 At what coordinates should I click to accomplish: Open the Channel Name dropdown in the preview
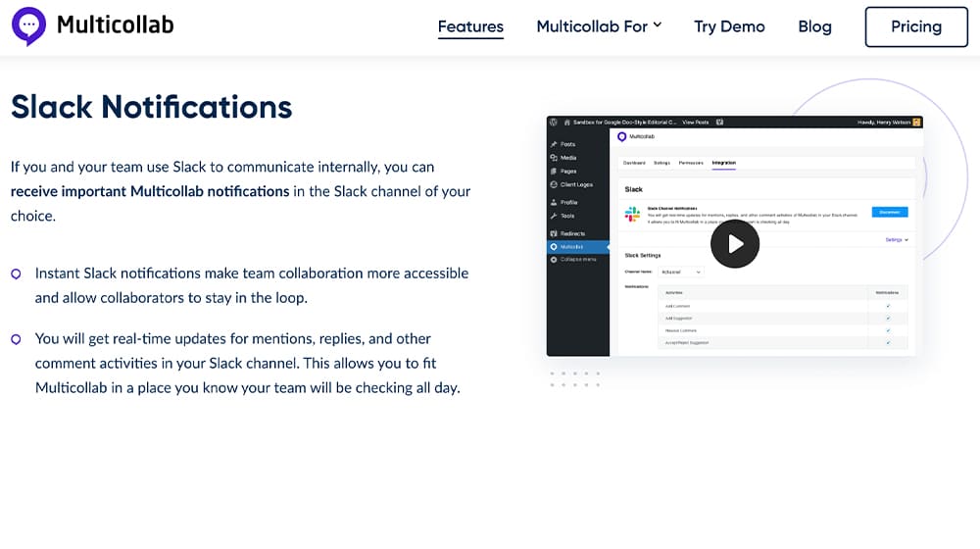pyautogui.click(x=681, y=272)
